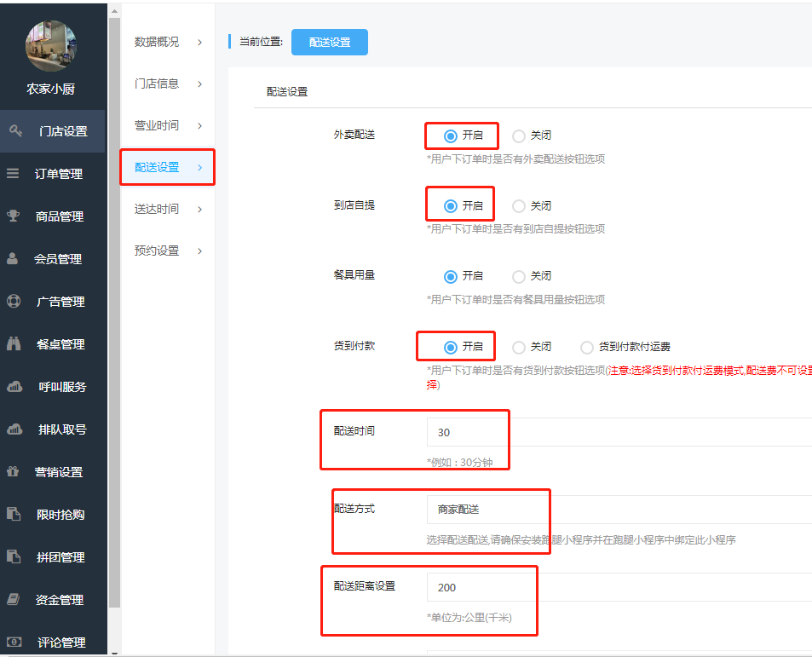Select 关闭 for 外卖配送
The width and height of the screenshot is (812, 657).
pos(518,135)
